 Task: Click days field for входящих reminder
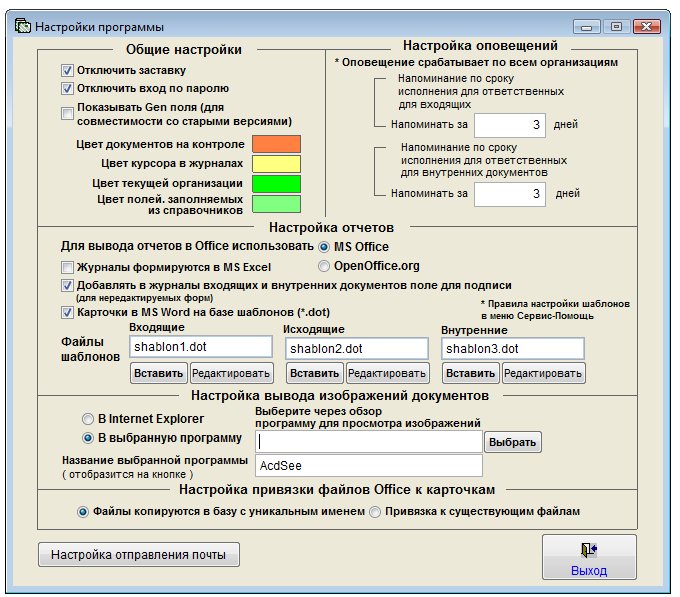pos(510,125)
